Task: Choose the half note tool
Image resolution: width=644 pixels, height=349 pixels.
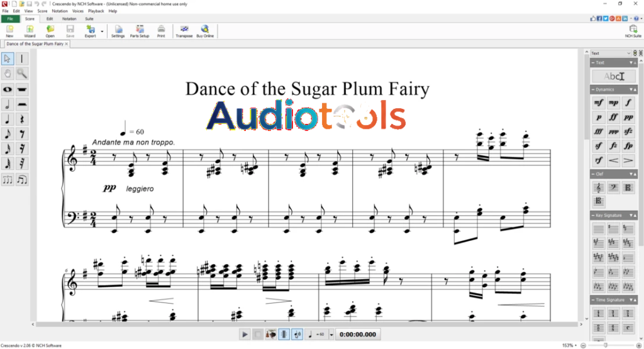Action: tap(8, 104)
